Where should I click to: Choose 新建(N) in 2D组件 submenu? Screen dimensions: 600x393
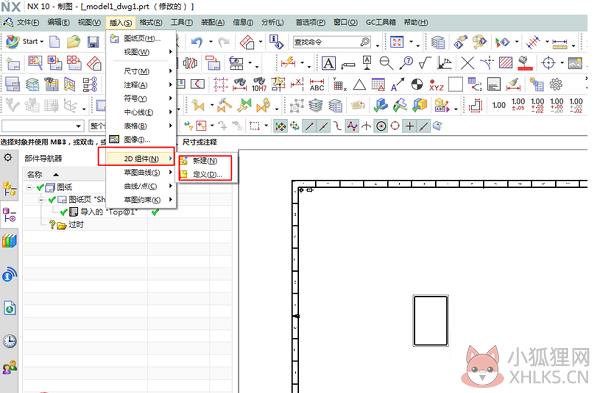coord(205,161)
